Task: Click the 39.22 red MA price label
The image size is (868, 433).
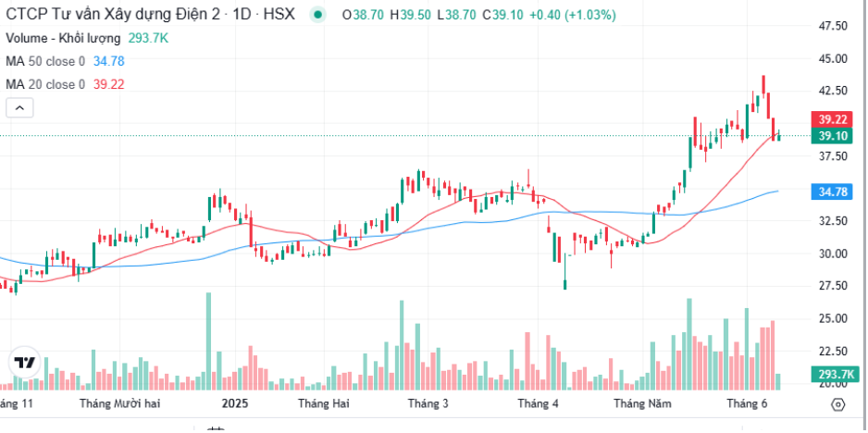Action: pos(832,119)
